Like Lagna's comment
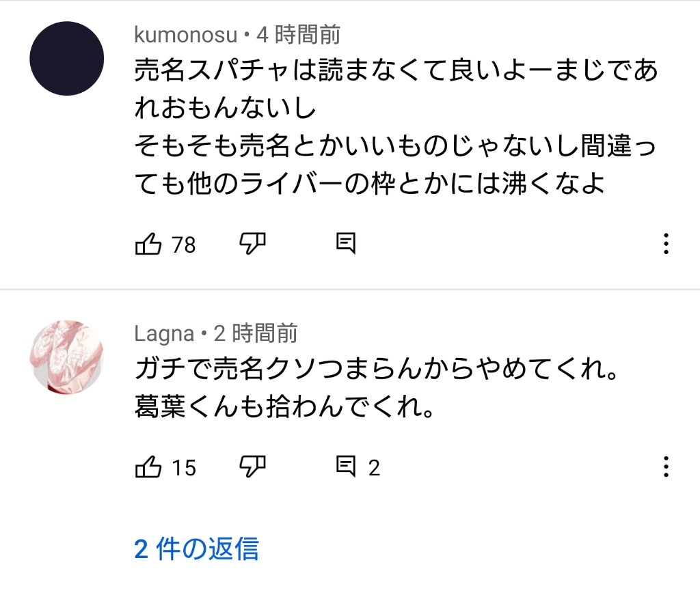Screen dimensions: 700x597 pos(148,467)
